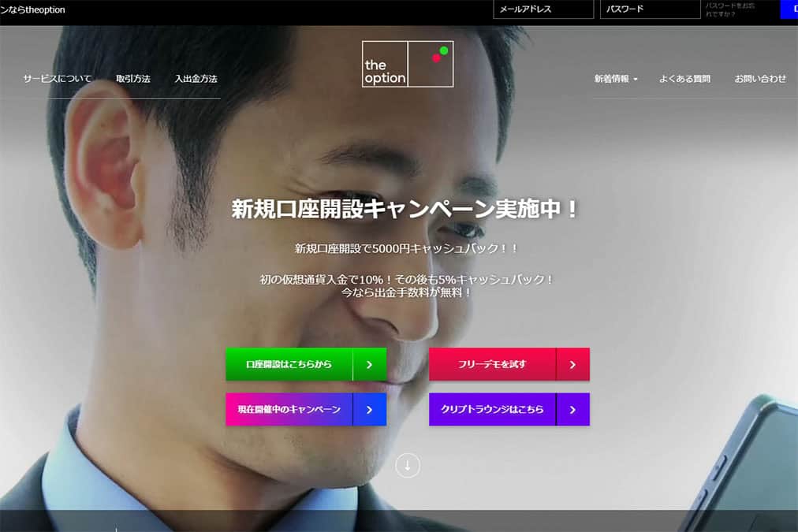The height and width of the screenshot is (532, 798).
Task: Click the arrow on the purple クリプトラウンジはこちら button
Action: (573, 409)
